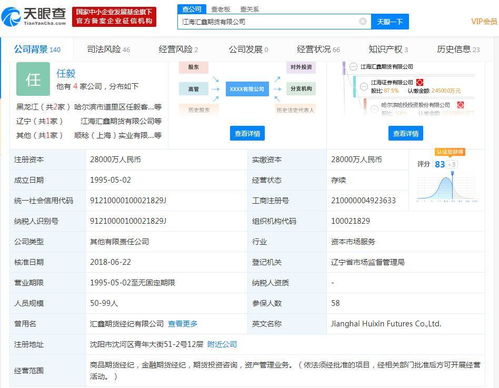This screenshot has height=388, width=499.
Task: Select the 人员规模 value 50-99人
Action: [x=104, y=303]
